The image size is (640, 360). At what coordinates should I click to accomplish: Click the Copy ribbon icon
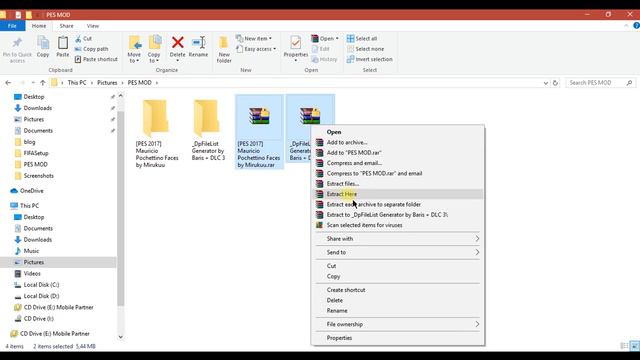(x=43, y=42)
